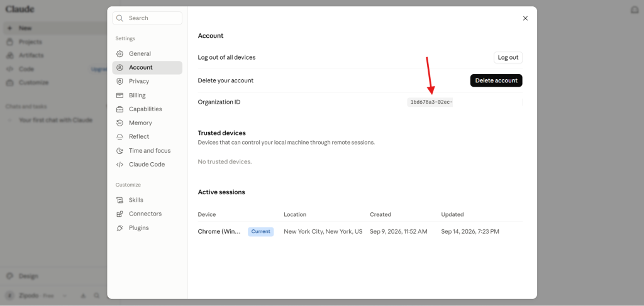Open Skills under Customize
This screenshot has height=306, width=644.
point(147,200)
